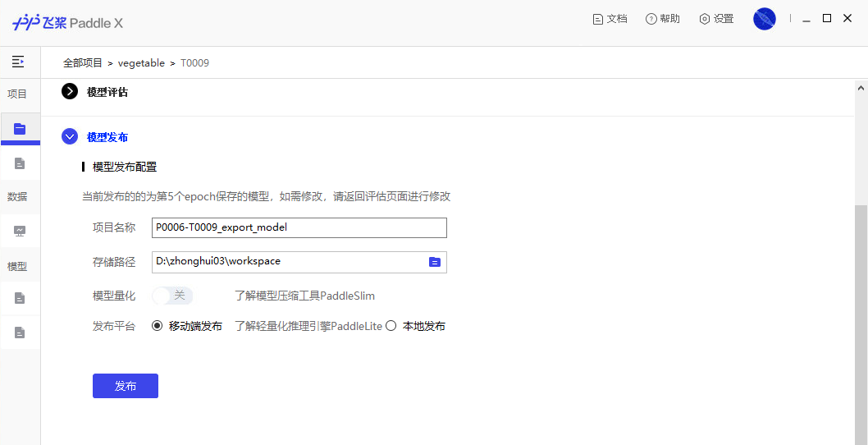Open 帮助 help in top bar
This screenshot has height=445, width=868.
pyautogui.click(x=662, y=19)
